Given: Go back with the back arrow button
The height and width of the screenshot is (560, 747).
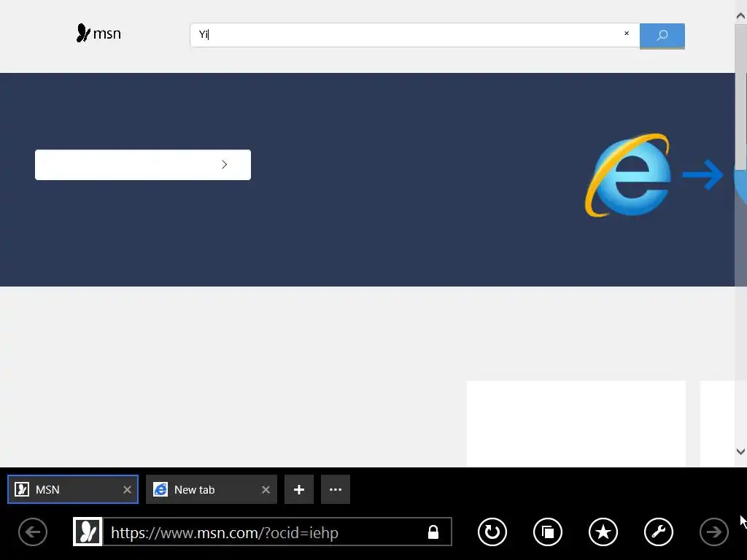Looking at the screenshot, I should coord(33,532).
